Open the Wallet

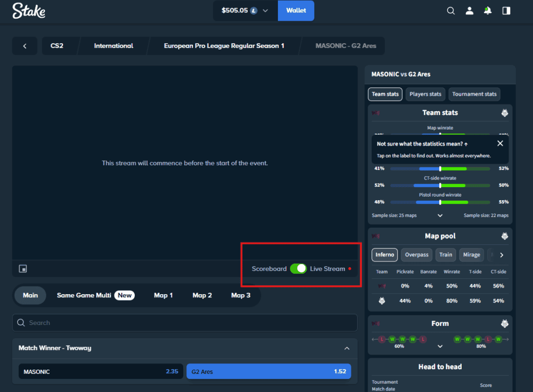pyautogui.click(x=296, y=10)
